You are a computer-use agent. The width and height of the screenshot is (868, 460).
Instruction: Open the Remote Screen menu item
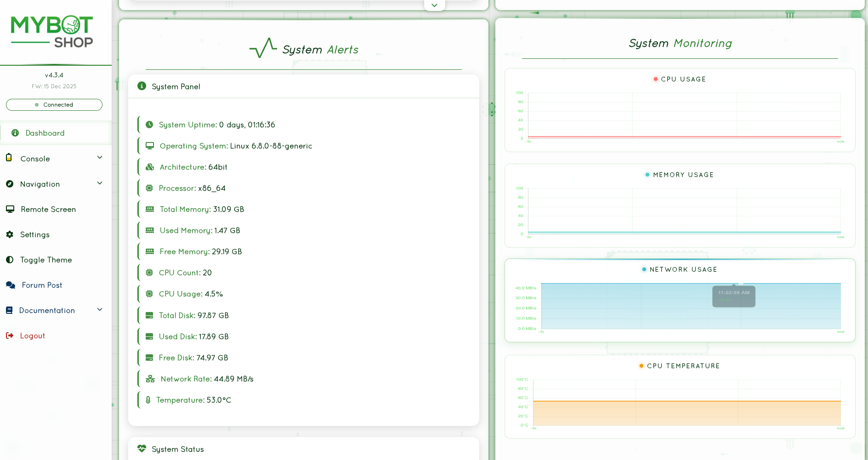(x=48, y=209)
